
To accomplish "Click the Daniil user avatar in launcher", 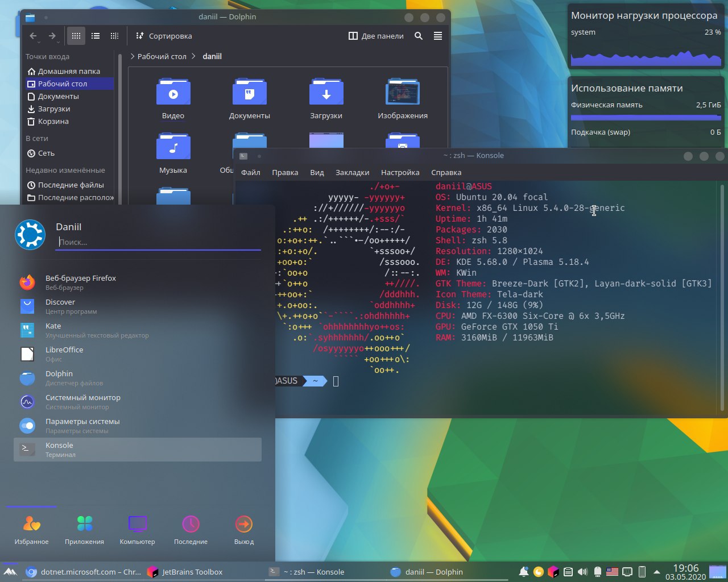I will (30, 235).
